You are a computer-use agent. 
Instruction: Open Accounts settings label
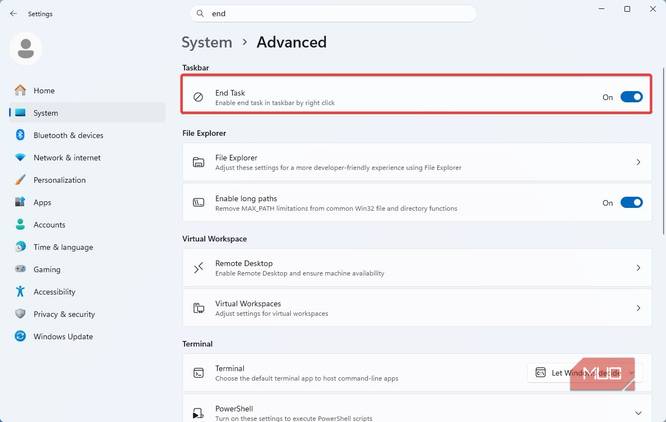49,225
